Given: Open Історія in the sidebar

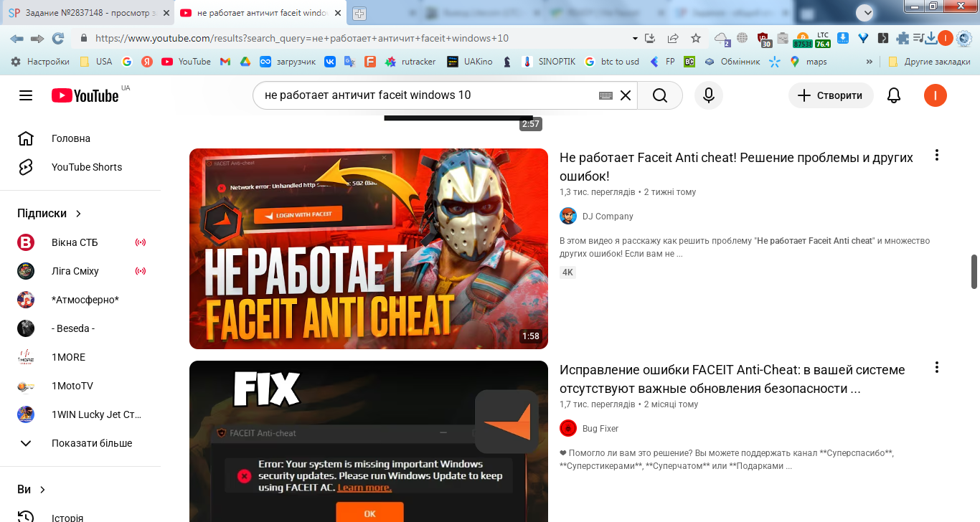Looking at the screenshot, I should 80,518.
